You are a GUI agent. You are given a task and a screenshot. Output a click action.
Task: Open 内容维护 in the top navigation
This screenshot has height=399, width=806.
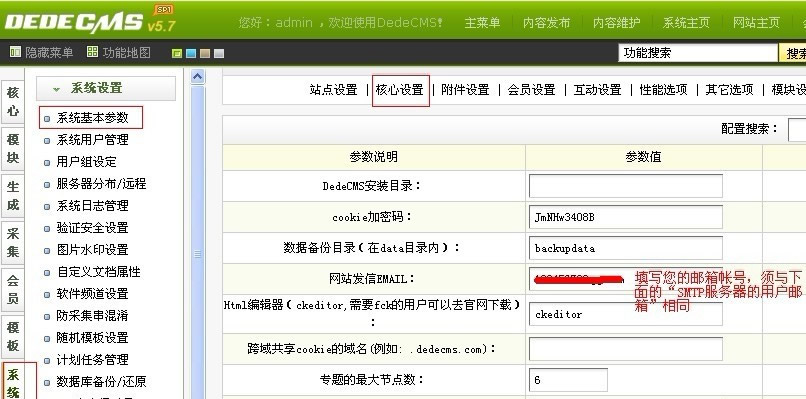point(616,23)
